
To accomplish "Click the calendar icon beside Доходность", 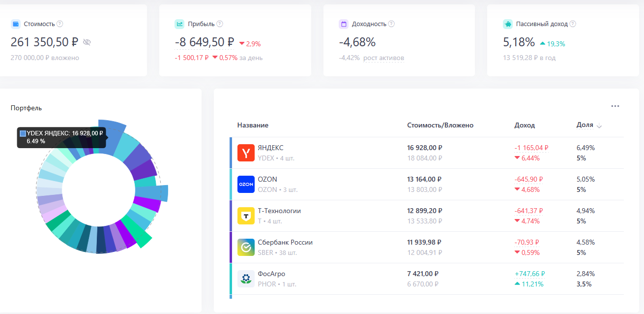I will [344, 24].
